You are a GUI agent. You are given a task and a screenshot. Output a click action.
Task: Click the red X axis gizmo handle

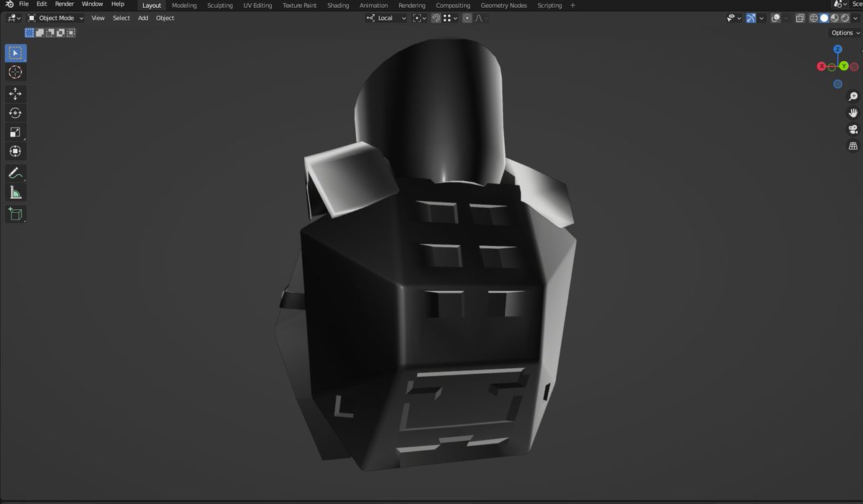[x=821, y=66]
